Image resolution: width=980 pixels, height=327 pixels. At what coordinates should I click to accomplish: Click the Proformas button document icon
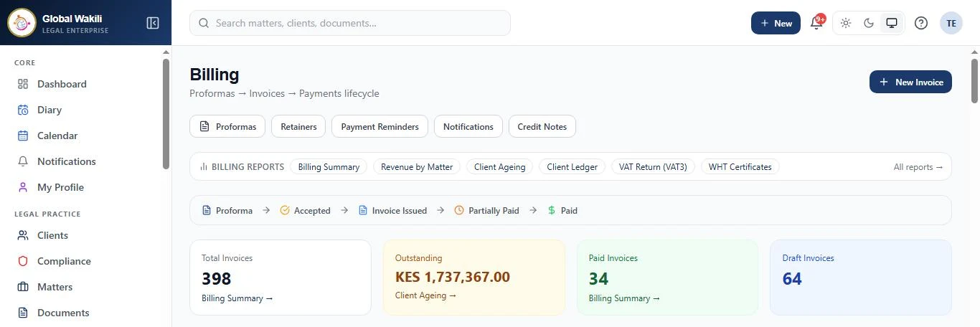(204, 126)
